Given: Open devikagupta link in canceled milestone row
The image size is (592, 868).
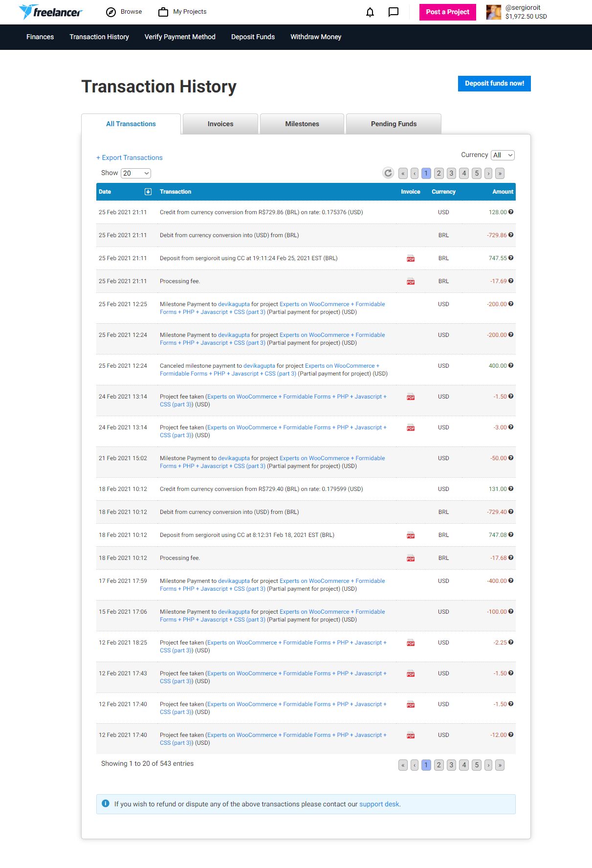Looking at the screenshot, I should pyautogui.click(x=259, y=366).
